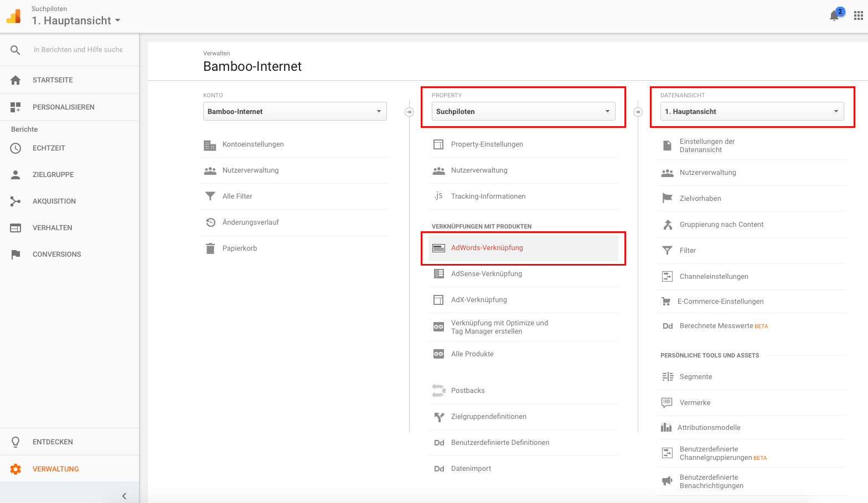Click the Attributionsmodelle bar chart icon

666,428
